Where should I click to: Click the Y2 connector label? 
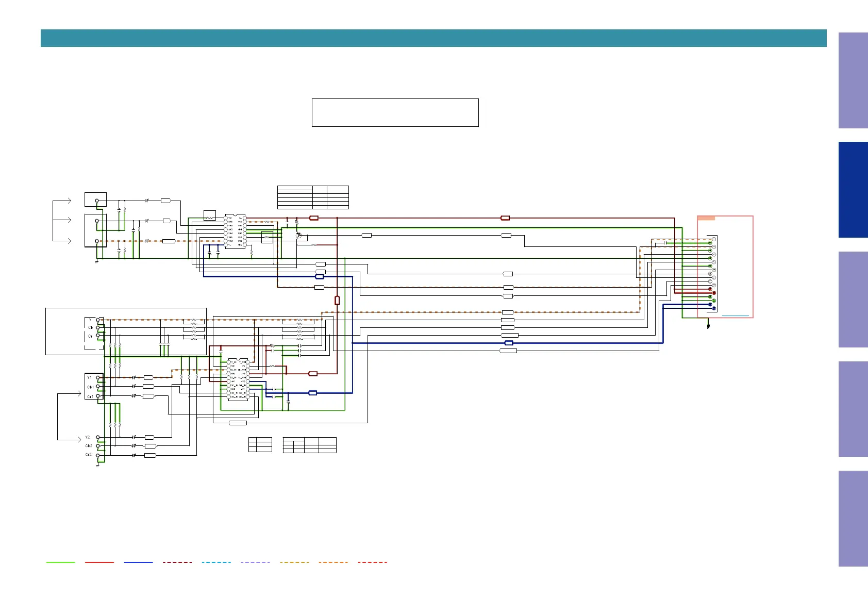coord(88,437)
